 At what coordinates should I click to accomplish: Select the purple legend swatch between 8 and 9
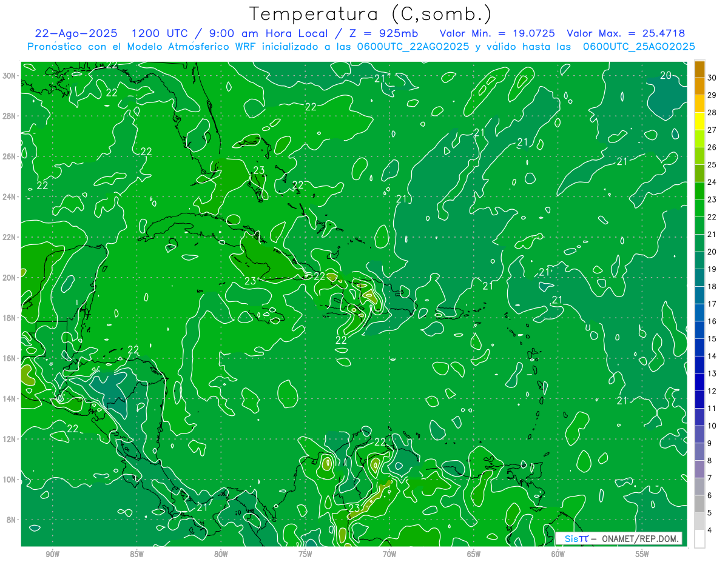point(699,452)
